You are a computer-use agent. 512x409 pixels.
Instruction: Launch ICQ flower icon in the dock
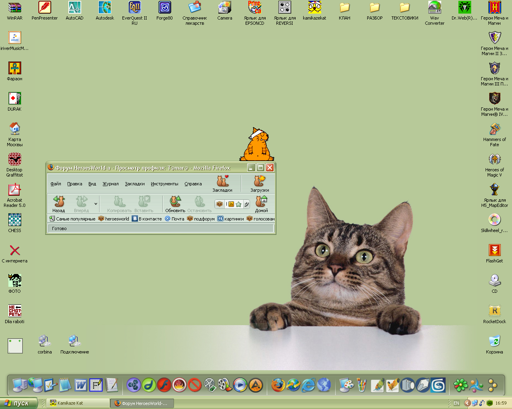point(461,385)
